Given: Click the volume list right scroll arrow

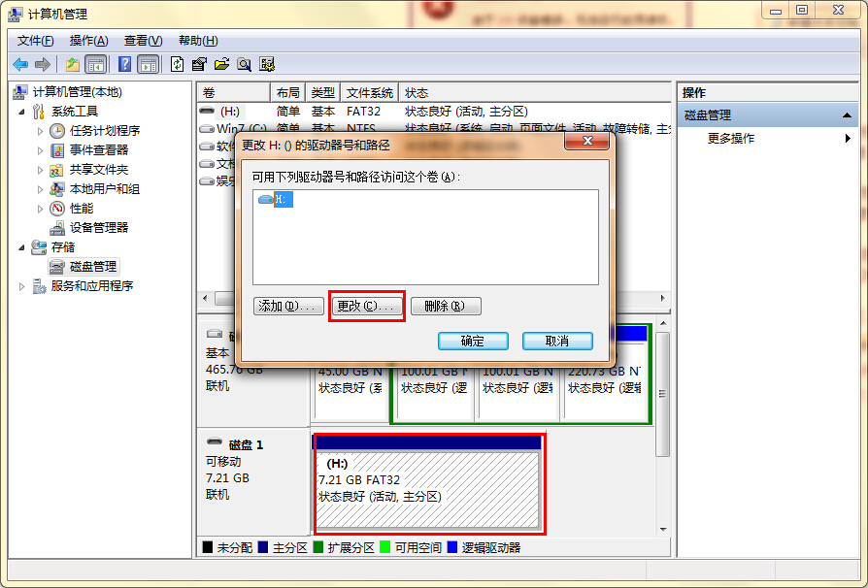Looking at the screenshot, I should (662, 298).
